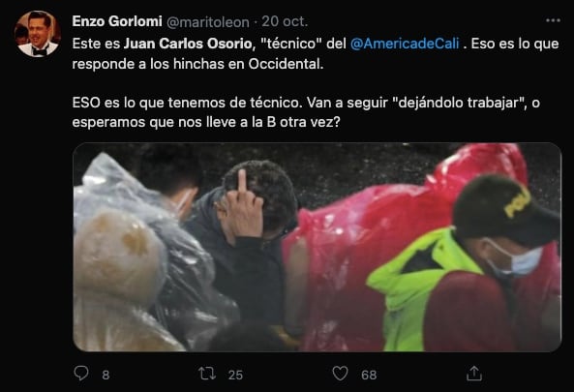Open Enzo Gorlomi's profile picture
The height and width of the screenshot is (392, 574).
tap(38, 34)
